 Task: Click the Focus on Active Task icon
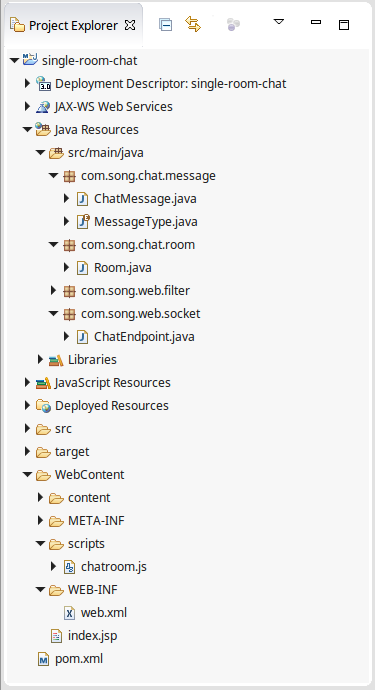pos(233,25)
